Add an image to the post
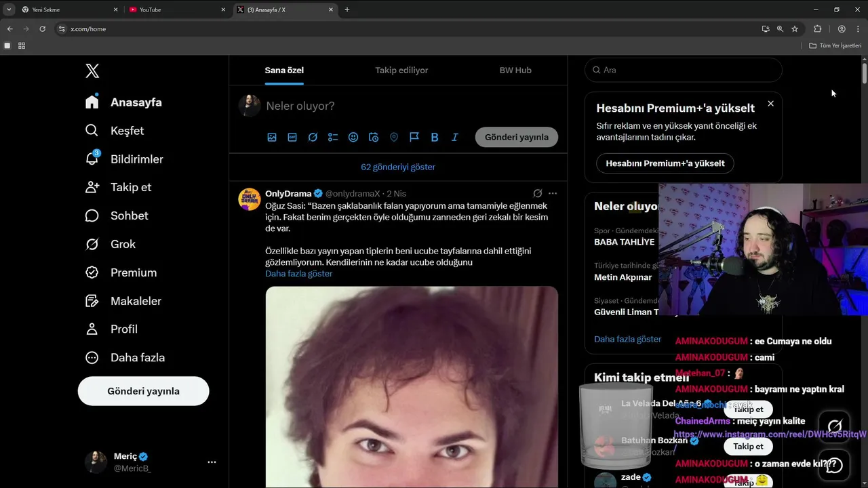 click(272, 137)
